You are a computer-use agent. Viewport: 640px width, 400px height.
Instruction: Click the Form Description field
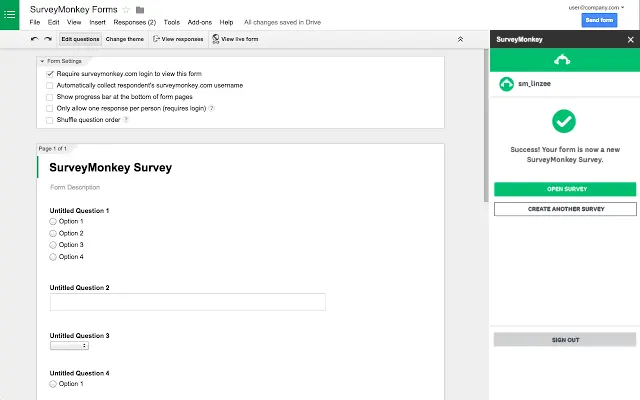[75, 187]
